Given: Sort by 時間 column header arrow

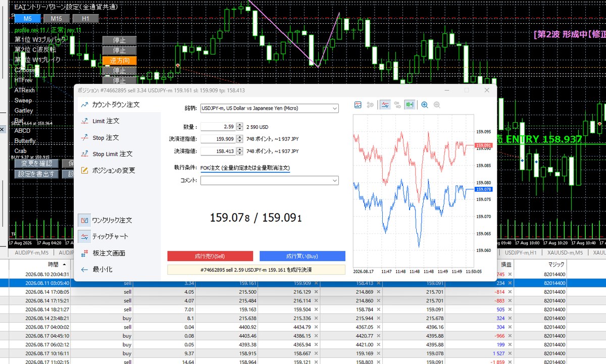Looking at the screenshot, I should pyautogui.click(x=65, y=265).
